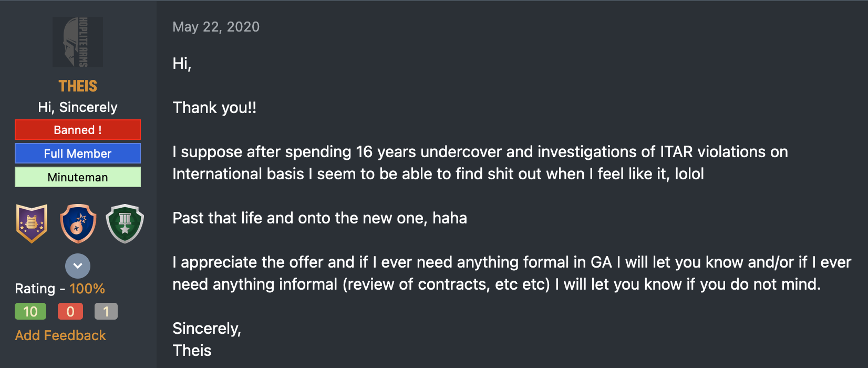Open the Hoplite Arms avatar image
The height and width of the screenshot is (368, 868).
point(78,42)
